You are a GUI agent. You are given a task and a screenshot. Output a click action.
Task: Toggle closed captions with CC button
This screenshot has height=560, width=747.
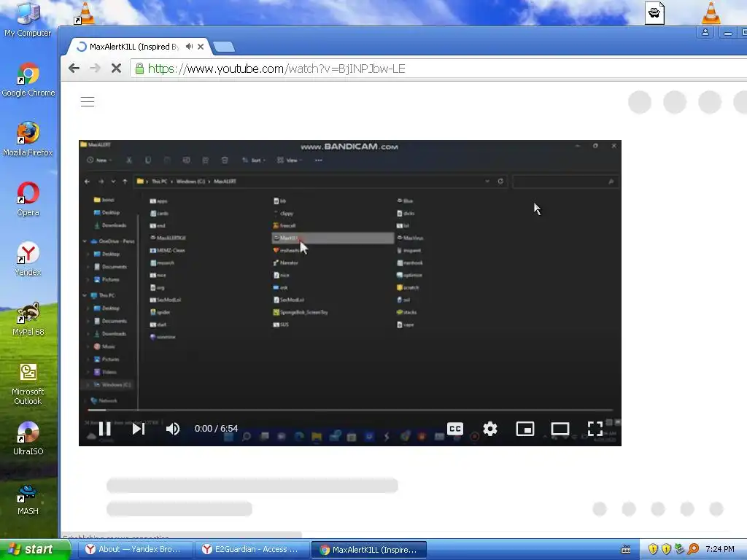pos(455,429)
